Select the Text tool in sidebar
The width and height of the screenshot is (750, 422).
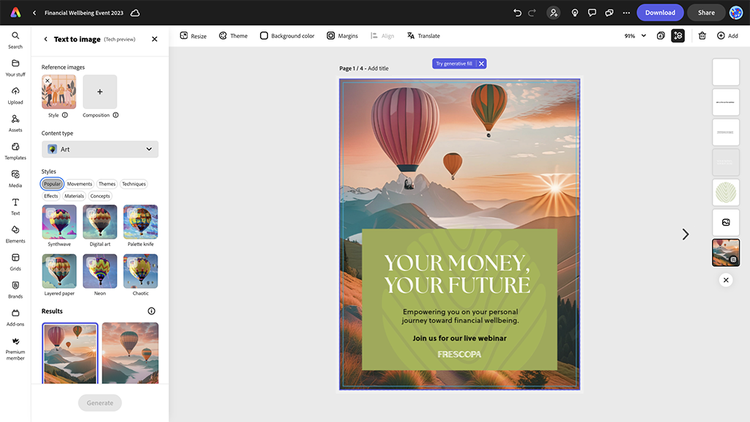coord(15,206)
